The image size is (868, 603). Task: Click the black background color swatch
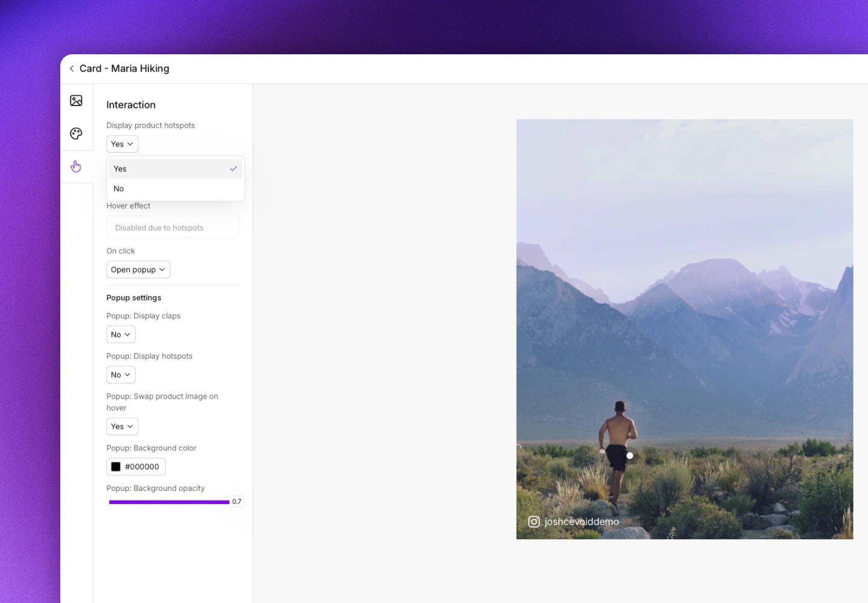[x=116, y=467]
